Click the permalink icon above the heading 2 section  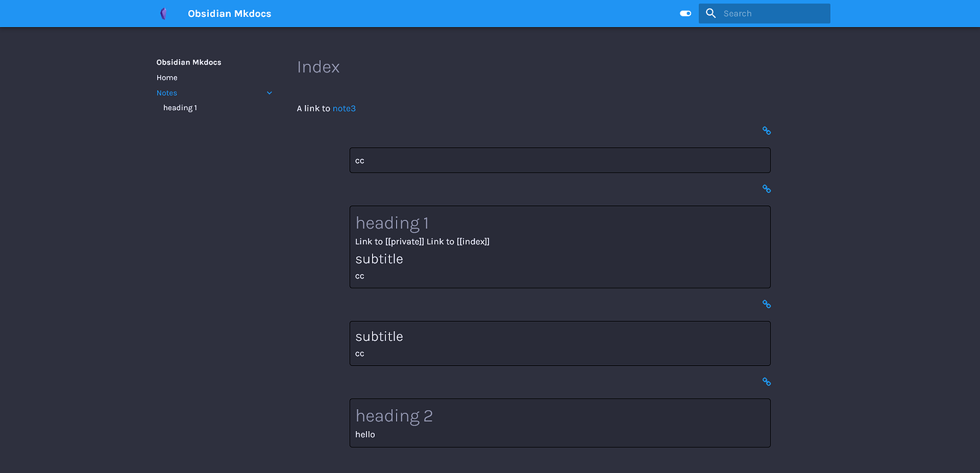click(766, 381)
